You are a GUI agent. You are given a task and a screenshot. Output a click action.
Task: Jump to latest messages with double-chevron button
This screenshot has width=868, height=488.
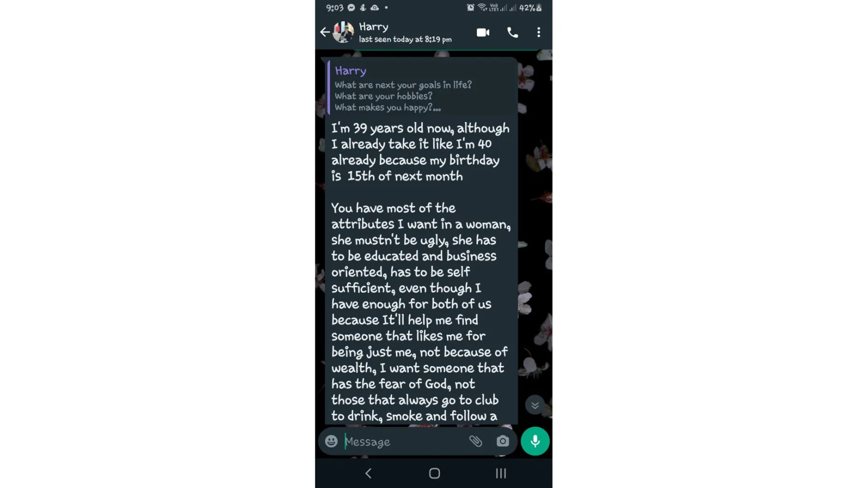[535, 405]
